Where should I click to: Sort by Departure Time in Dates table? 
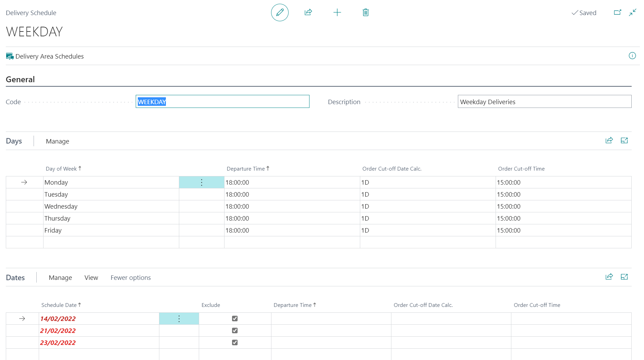(295, 305)
